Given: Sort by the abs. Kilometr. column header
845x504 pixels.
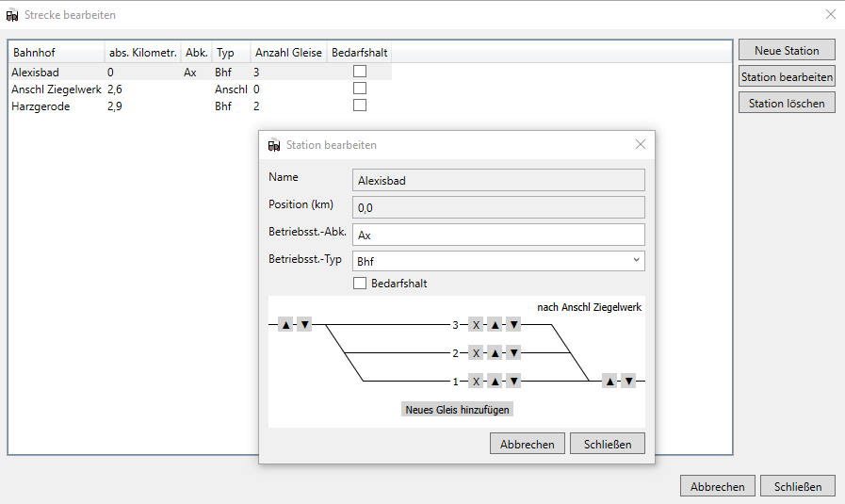Looking at the screenshot, I should click(x=143, y=53).
